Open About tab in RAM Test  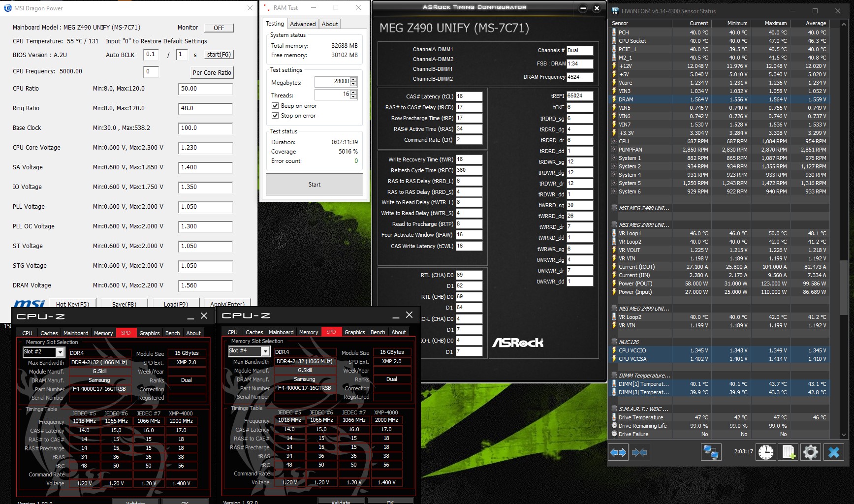(x=330, y=24)
